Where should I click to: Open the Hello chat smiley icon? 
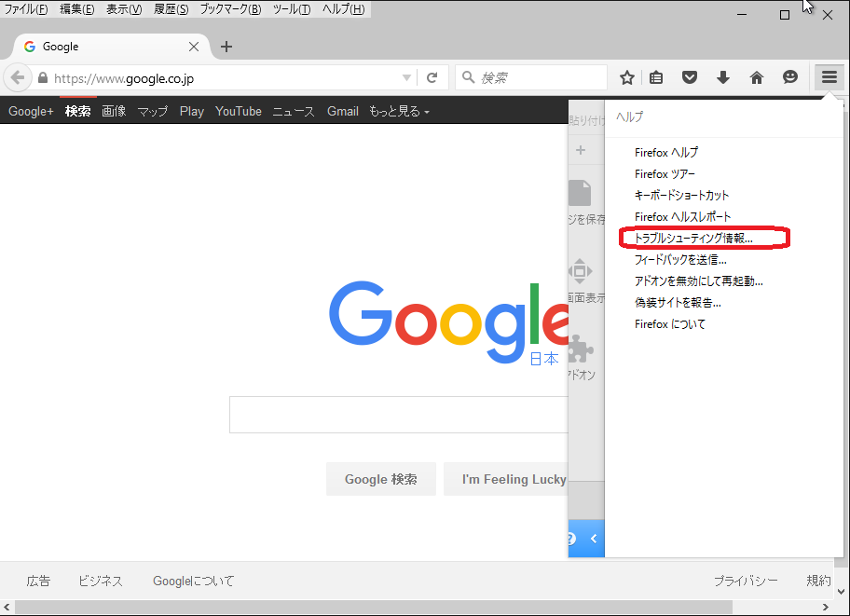pos(789,77)
